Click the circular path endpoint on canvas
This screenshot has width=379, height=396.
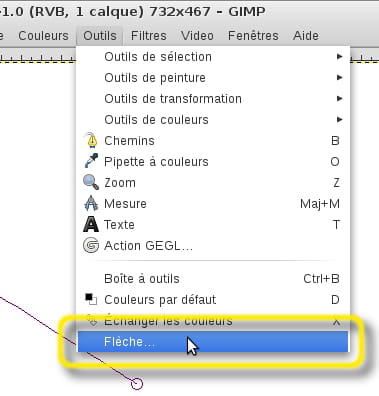(137, 384)
